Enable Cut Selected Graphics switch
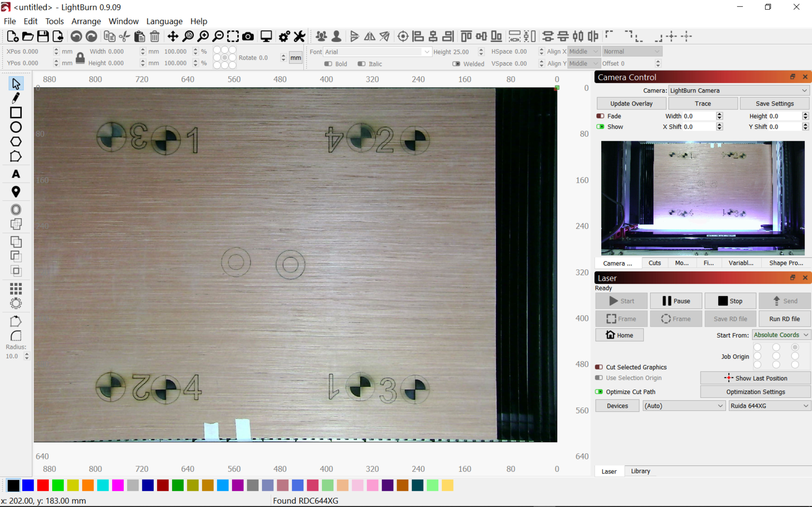Image resolution: width=812 pixels, height=507 pixels. (599, 367)
